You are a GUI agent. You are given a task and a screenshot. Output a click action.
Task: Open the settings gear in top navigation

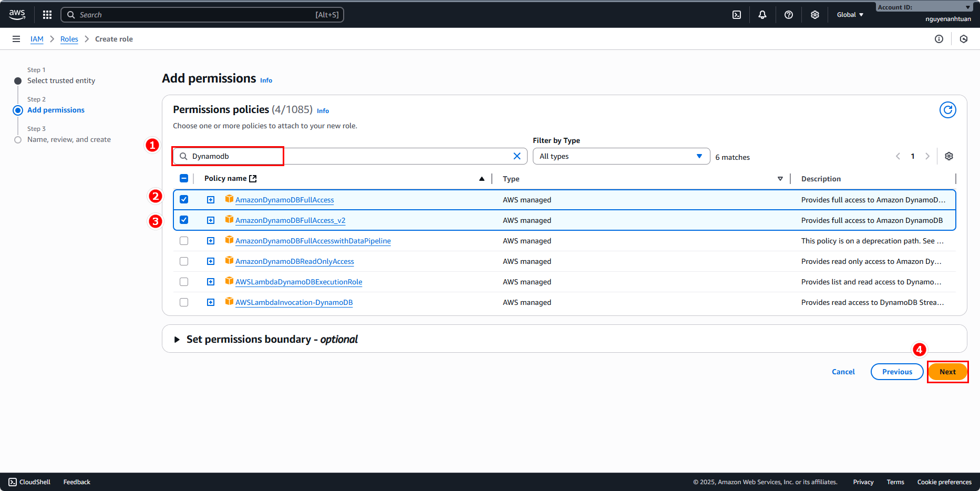(x=814, y=15)
